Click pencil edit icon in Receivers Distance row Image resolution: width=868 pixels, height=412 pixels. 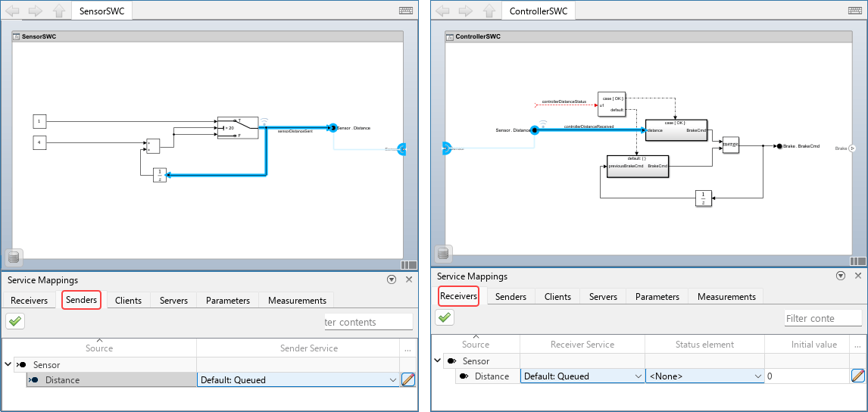[858, 376]
